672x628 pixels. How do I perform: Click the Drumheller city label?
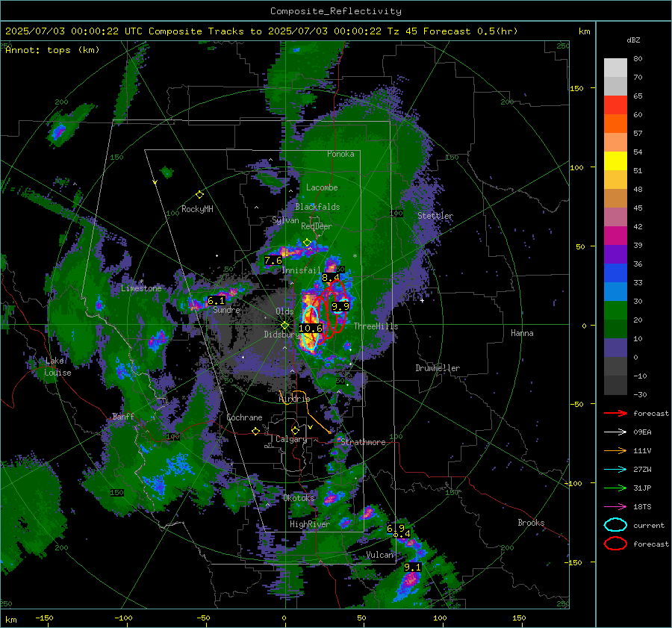438,368
